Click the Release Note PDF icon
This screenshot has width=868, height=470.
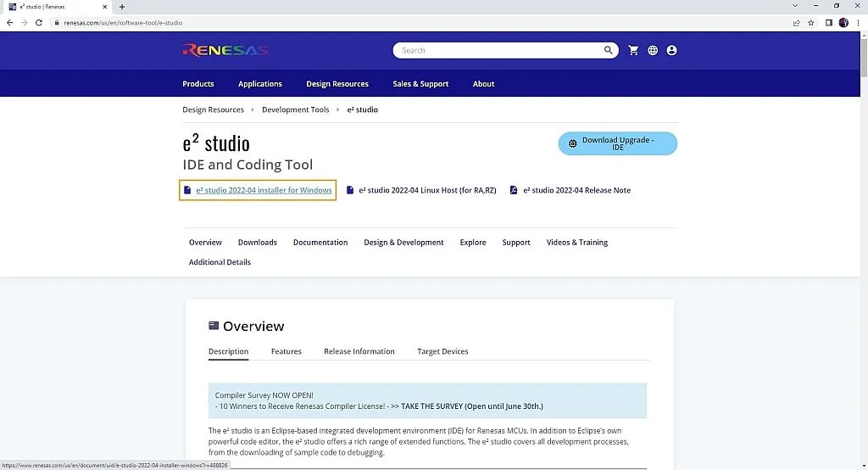(x=513, y=190)
